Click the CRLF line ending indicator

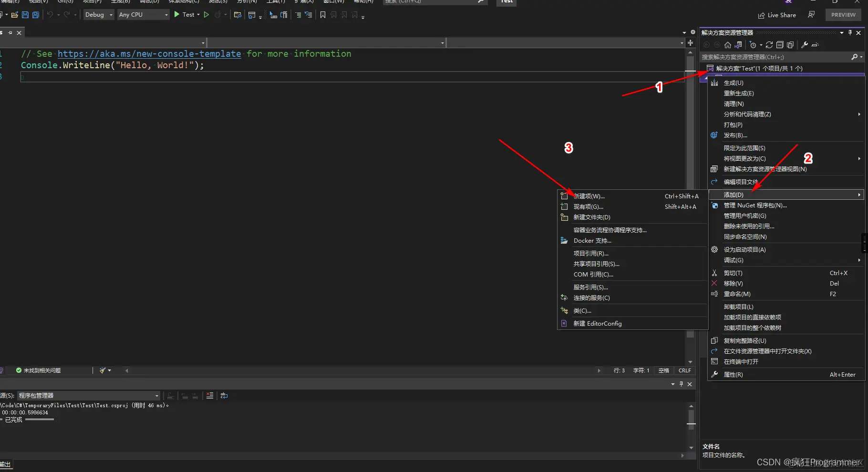click(x=684, y=370)
